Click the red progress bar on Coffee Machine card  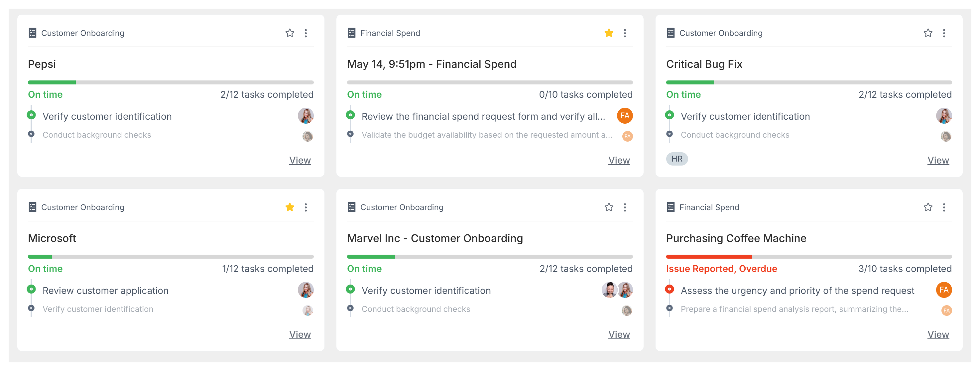708,257
